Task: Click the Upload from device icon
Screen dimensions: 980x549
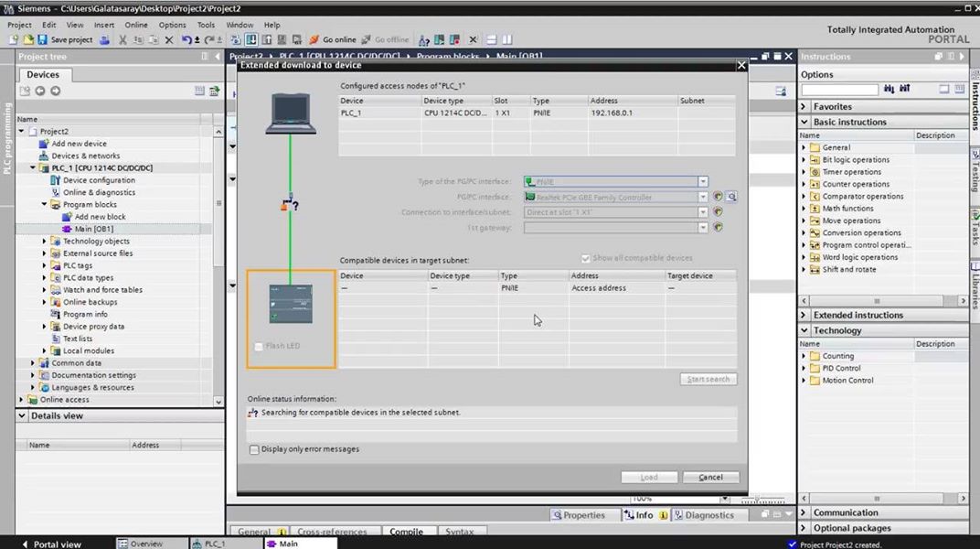Action: pos(267,40)
